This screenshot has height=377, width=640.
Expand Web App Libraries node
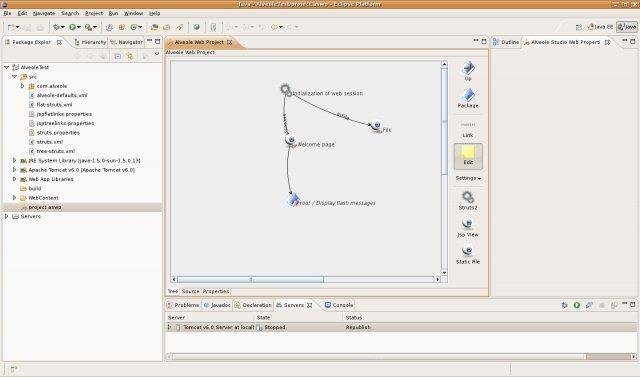click(14, 179)
